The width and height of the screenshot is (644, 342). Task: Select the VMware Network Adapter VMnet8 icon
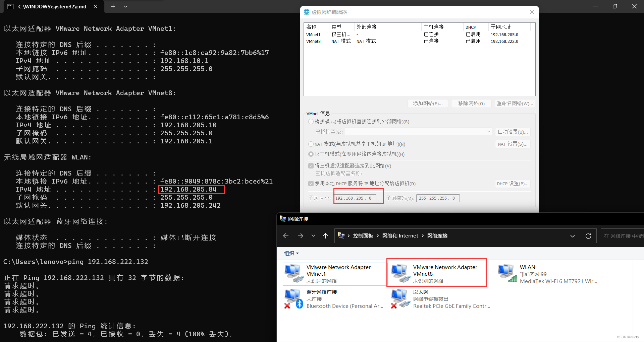pos(400,273)
